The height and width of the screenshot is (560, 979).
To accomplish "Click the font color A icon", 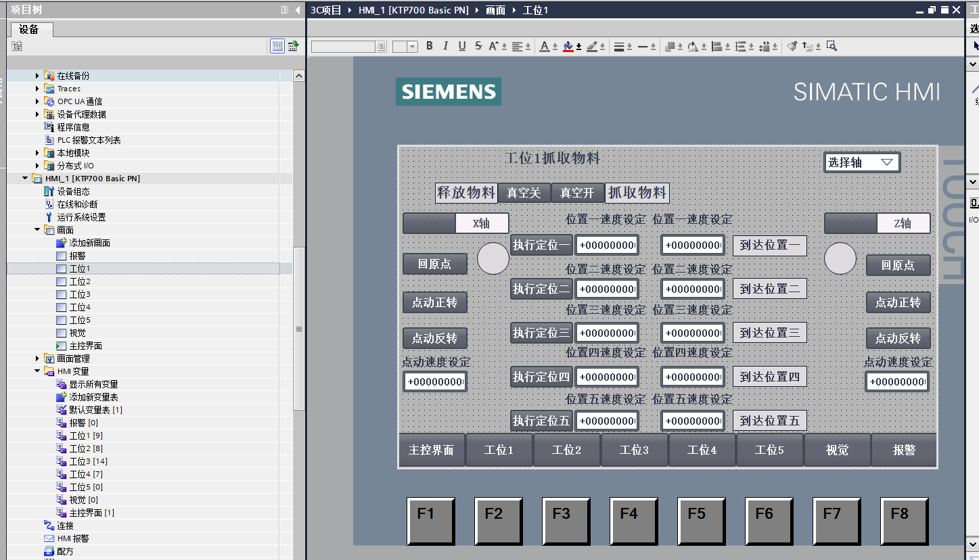I will coord(545,46).
